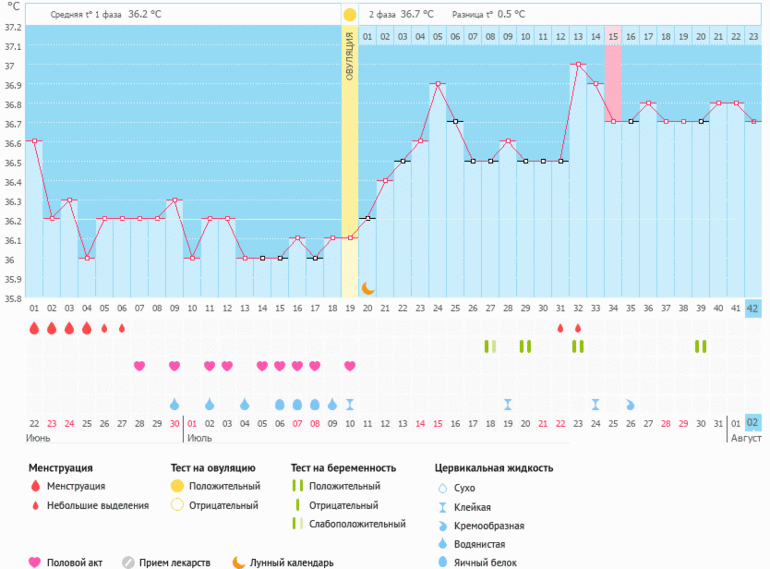This screenshot has height=569, width=770.
Task: Select the highlighted cycle day 42 cell
Action: [753, 308]
